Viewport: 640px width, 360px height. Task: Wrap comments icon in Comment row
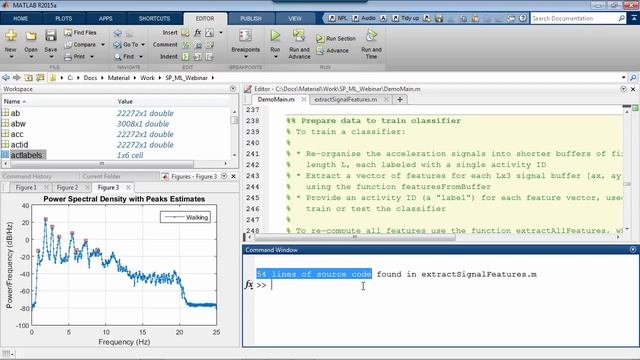click(210, 44)
